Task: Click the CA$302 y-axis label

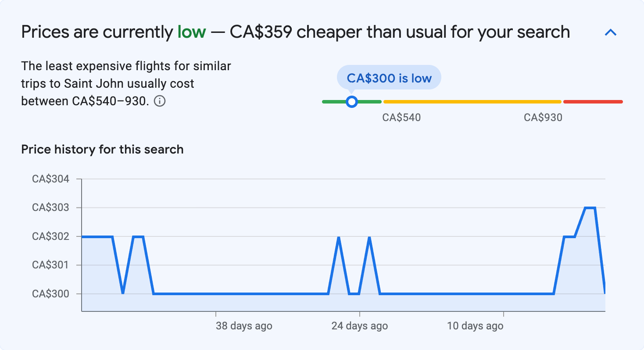Action: 50,236
